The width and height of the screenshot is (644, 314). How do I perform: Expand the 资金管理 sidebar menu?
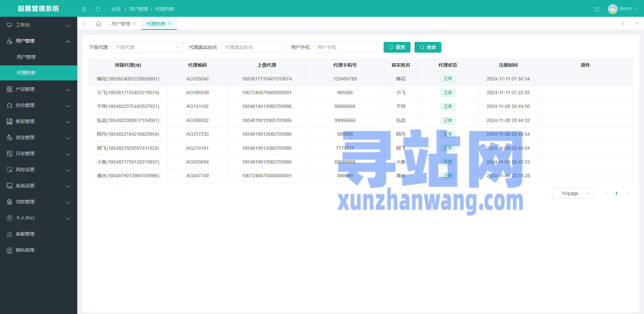[x=39, y=137]
